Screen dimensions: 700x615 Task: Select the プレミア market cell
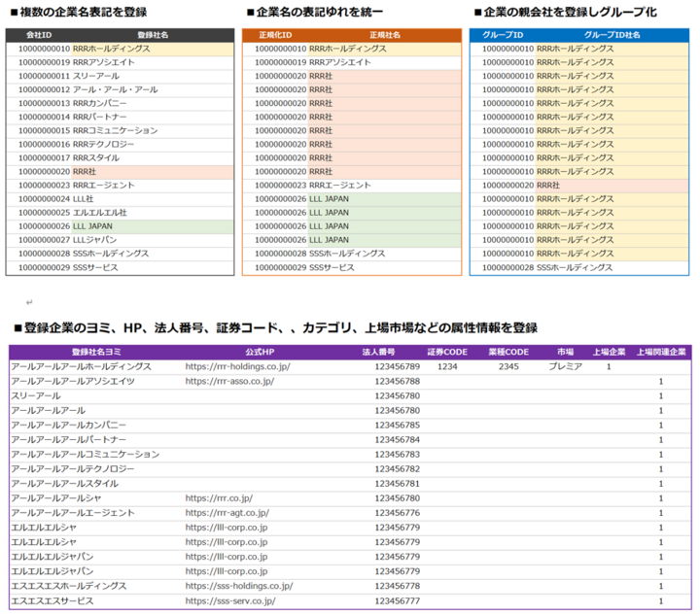click(x=565, y=367)
